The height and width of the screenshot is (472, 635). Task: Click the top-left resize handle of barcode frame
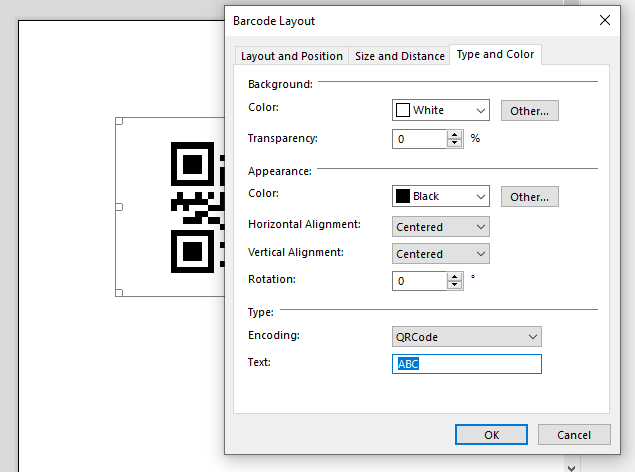pyautogui.click(x=119, y=121)
